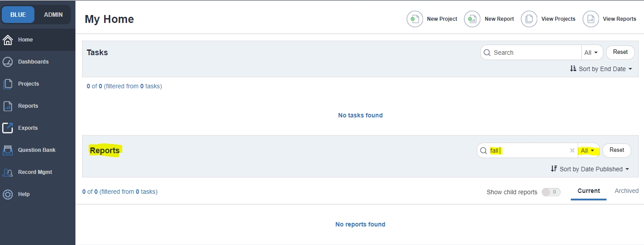The height and width of the screenshot is (245, 644).
Task: Click the Tasks search input field
Action: pyautogui.click(x=535, y=53)
